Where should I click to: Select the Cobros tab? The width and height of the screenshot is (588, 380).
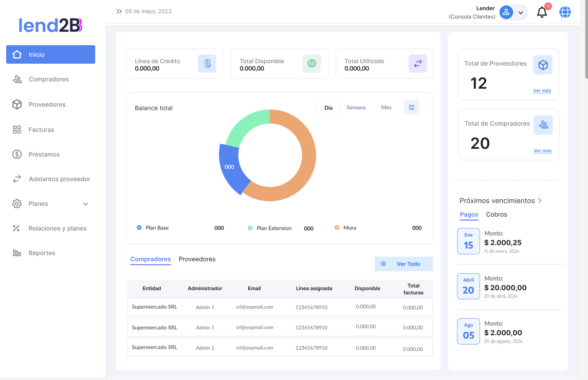click(x=497, y=215)
